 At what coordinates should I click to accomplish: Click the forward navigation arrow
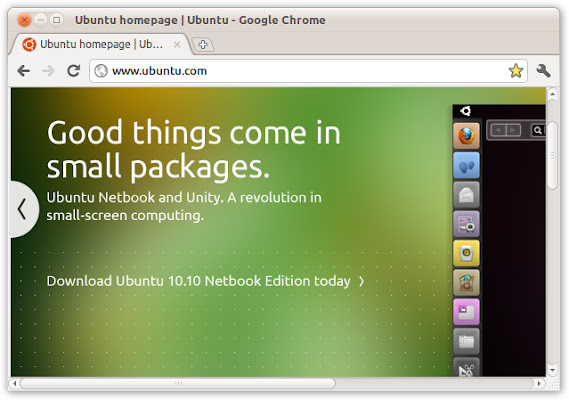tap(48, 71)
